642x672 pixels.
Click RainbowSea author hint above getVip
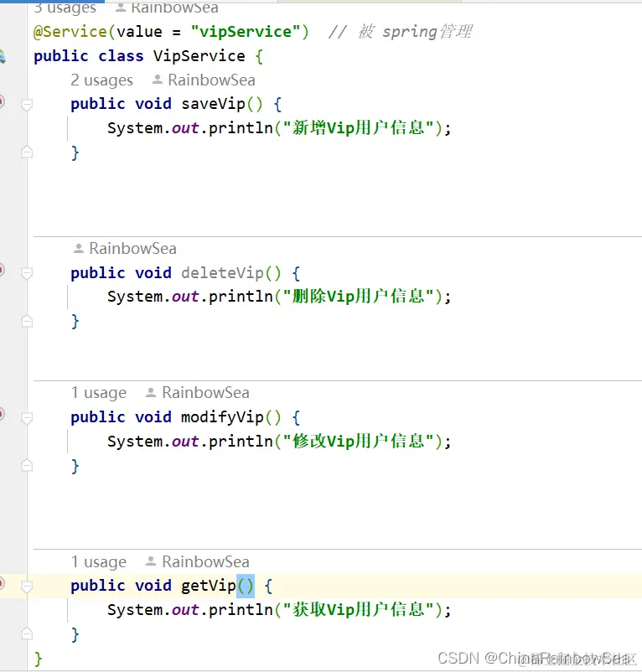tap(205, 561)
